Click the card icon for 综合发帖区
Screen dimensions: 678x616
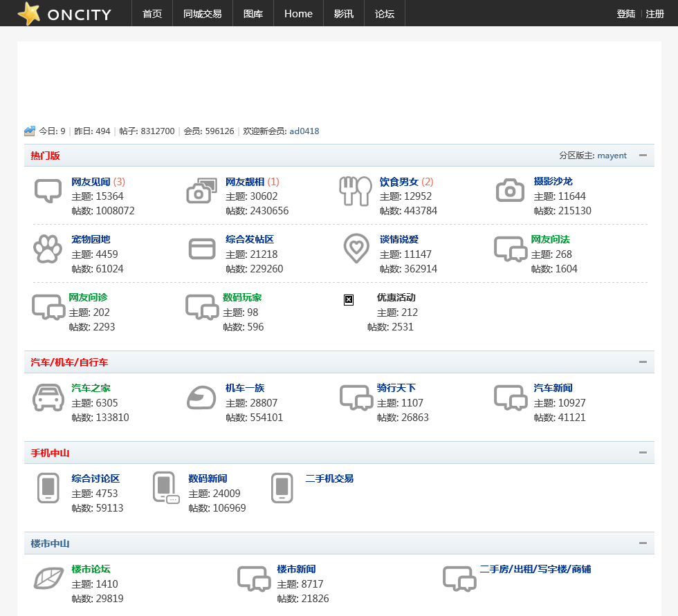click(202, 249)
